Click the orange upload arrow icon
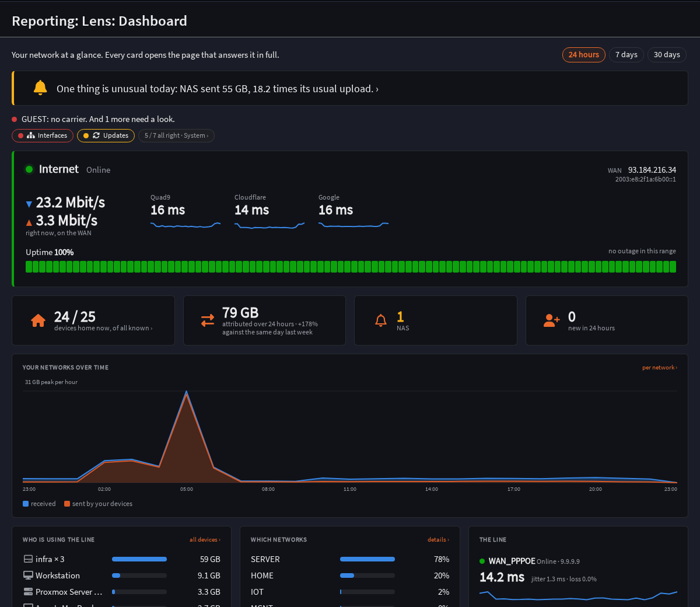Screen dimensions: 700x607 29,222
